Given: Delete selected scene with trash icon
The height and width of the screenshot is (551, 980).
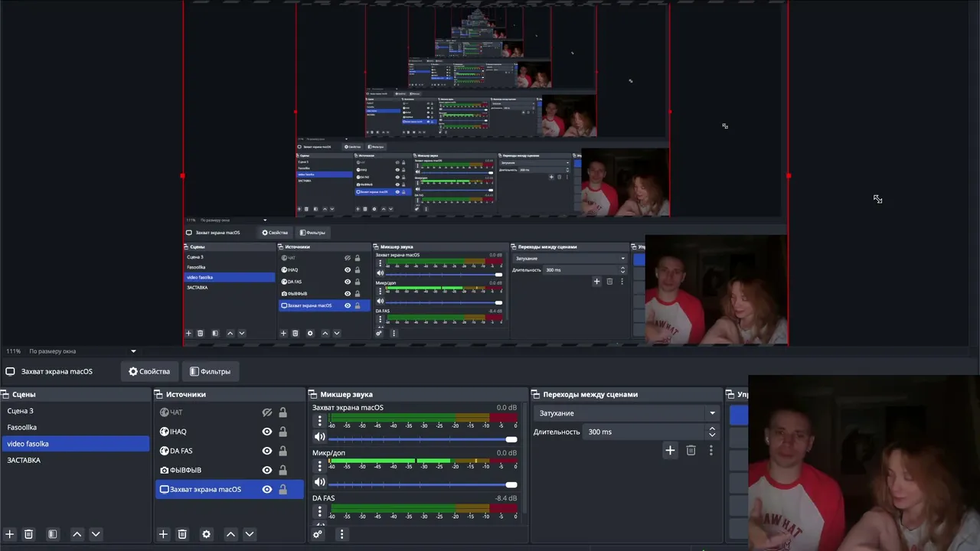Looking at the screenshot, I should 28,534.
